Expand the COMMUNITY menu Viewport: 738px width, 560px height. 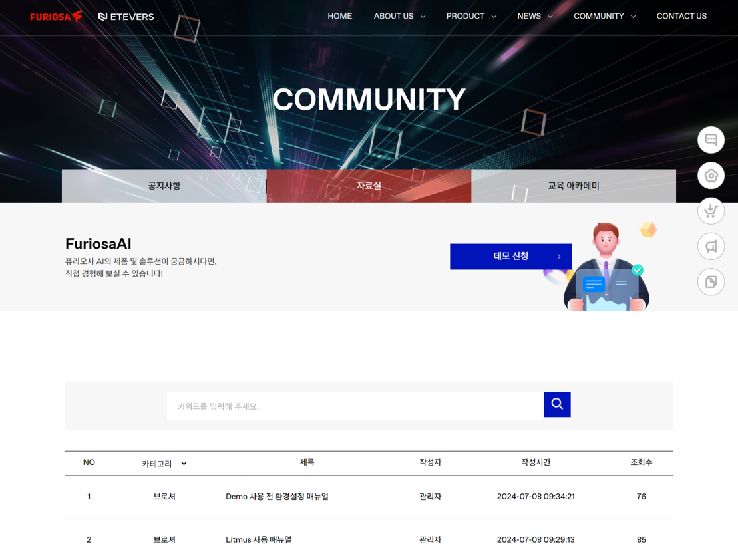pyautogui.click(x=604, y=16)
